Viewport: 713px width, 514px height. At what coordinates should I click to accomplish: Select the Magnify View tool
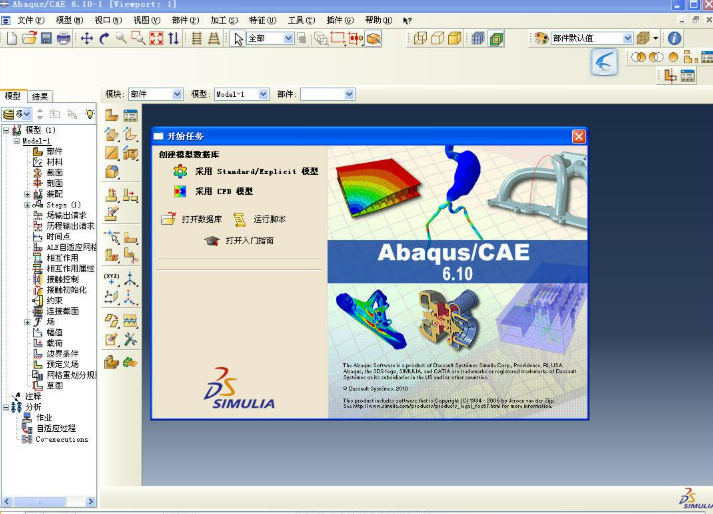click(x=121, y=38)
